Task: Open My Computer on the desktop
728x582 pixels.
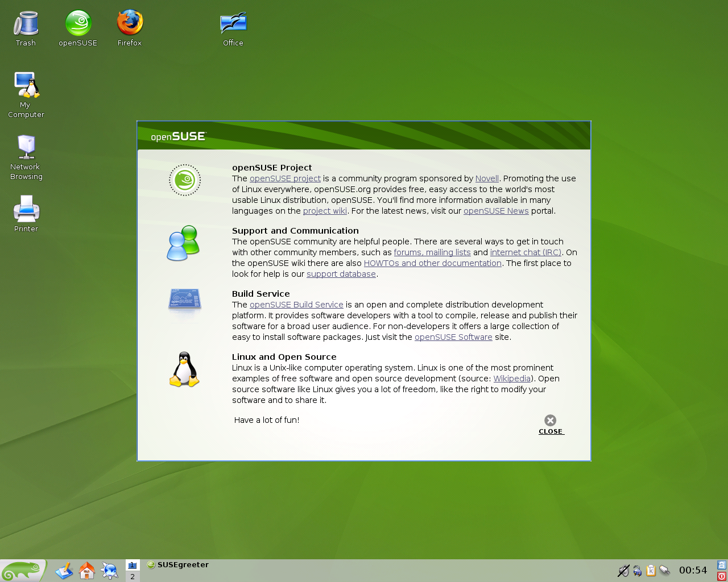Action: pos(26,95)
